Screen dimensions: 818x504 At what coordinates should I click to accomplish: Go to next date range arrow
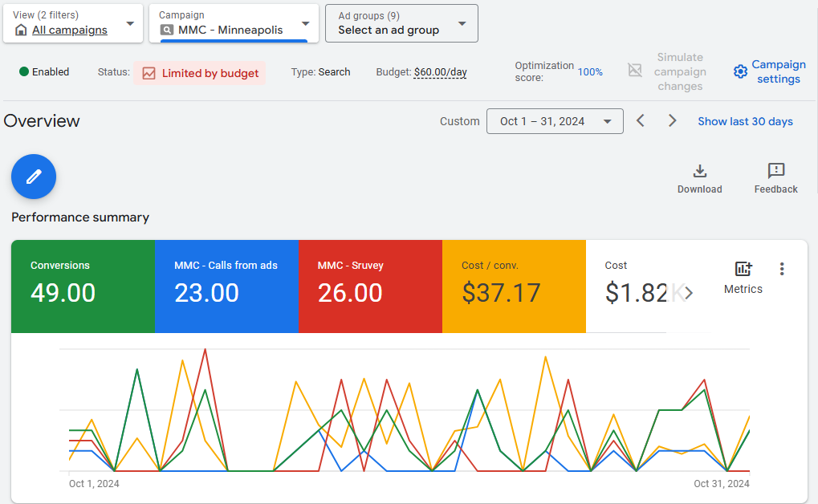tap(673, 121)
